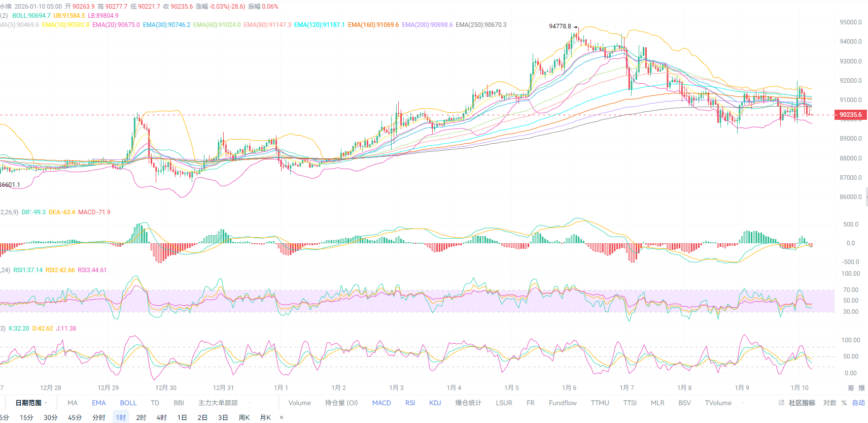
Task: Click the red 90235.6 current price tag
Action: [x=850, y=115]
